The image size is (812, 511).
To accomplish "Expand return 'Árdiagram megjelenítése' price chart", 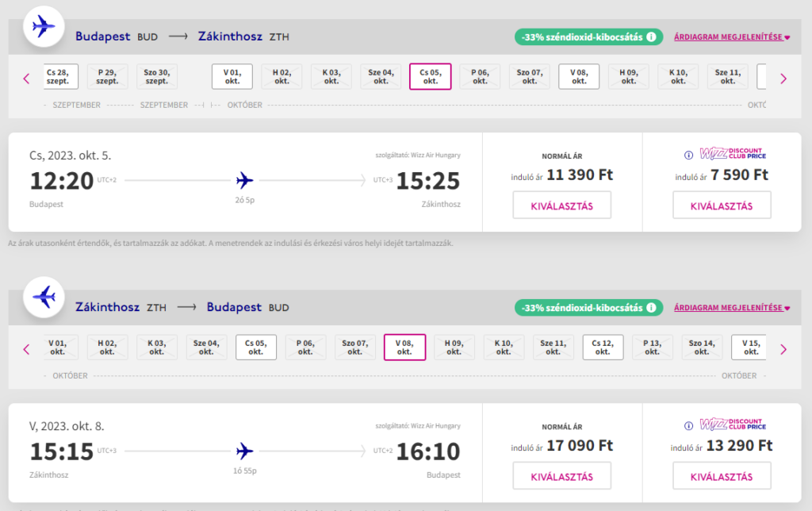I will pos(732,308).
